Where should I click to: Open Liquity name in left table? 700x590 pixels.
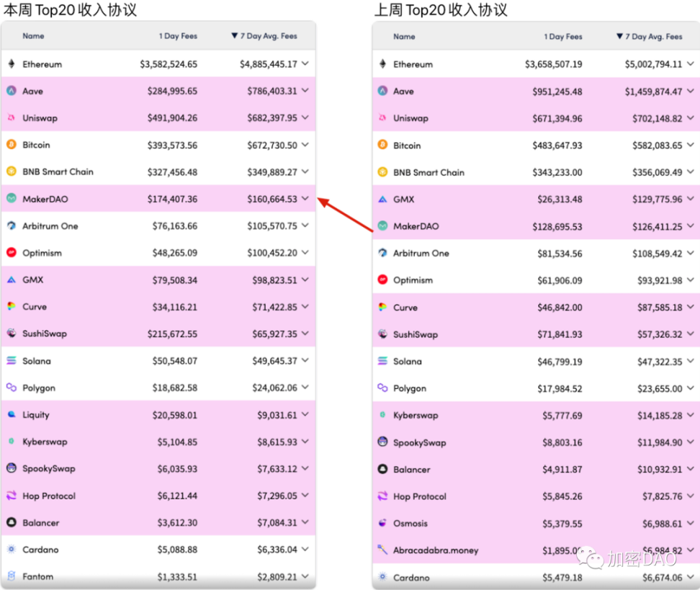click(x=36, y=415)
